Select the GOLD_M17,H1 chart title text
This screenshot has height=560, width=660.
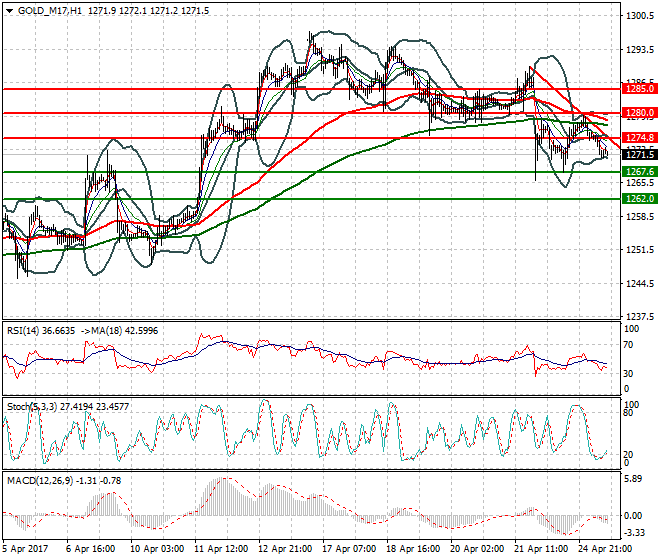pos(50,11)
